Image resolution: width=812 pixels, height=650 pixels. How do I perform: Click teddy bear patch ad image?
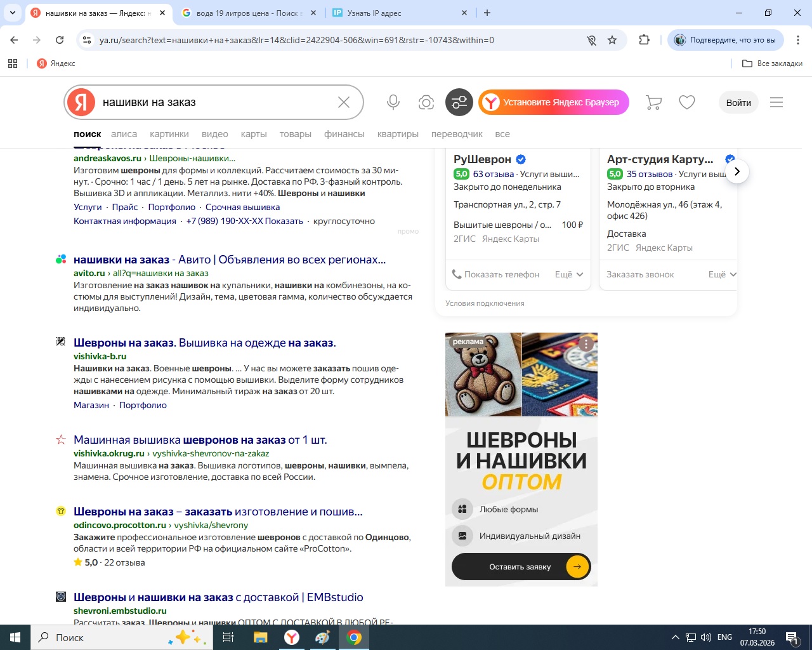click(483, 375)
